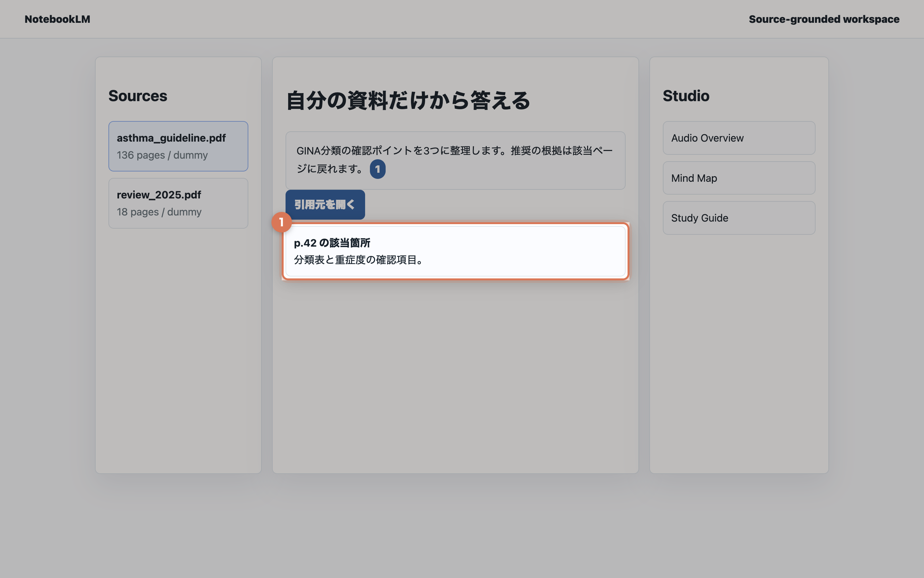Select the asthma_guideline.pdf source
This screenshot has width=924, height=578.
[178, 146]
